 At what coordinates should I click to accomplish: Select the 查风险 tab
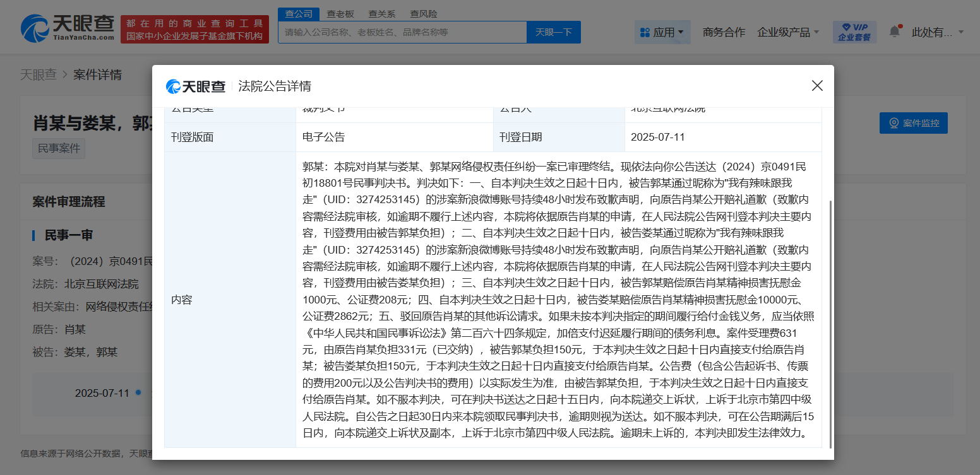coord(423,14)
